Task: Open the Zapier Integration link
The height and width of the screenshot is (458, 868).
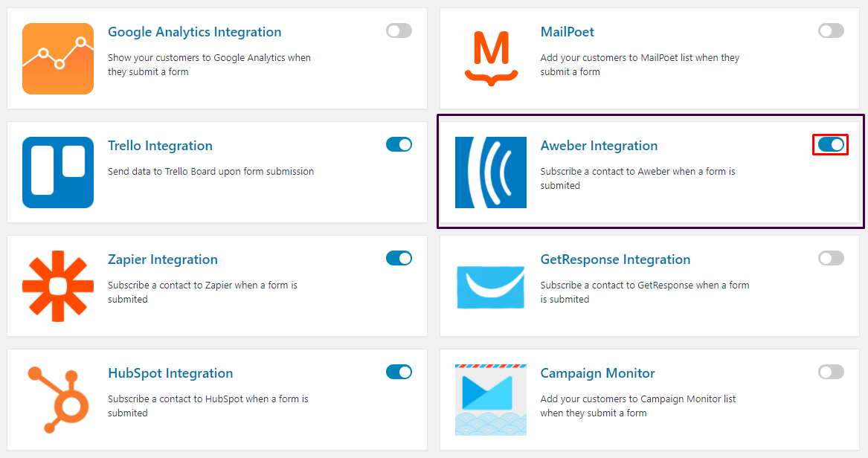Action: 162,259
